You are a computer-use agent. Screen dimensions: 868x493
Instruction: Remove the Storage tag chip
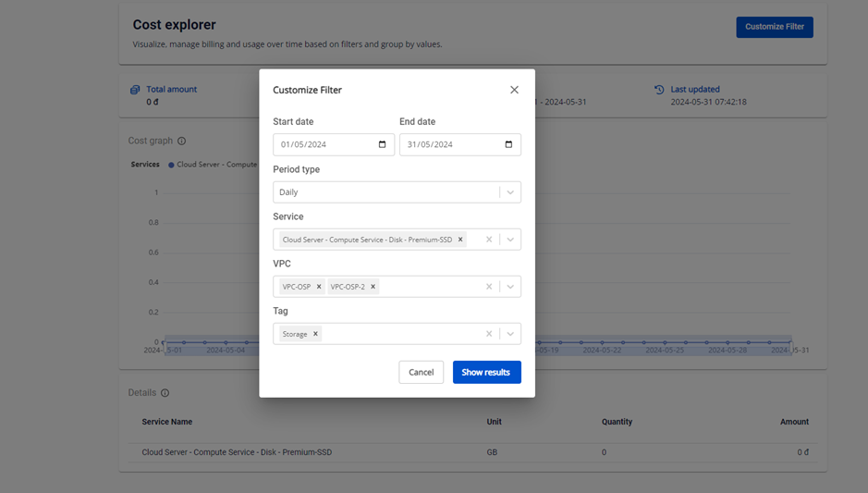coord(315,334)
